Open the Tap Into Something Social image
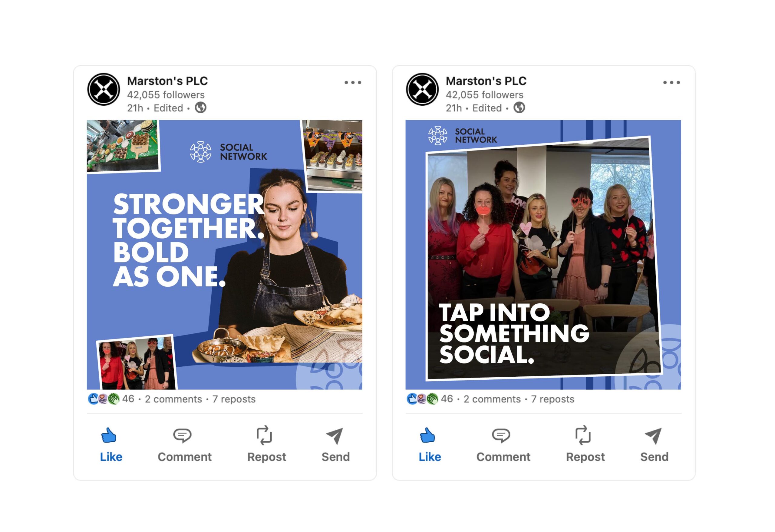 pyautogui.click(x=543, y=254)
